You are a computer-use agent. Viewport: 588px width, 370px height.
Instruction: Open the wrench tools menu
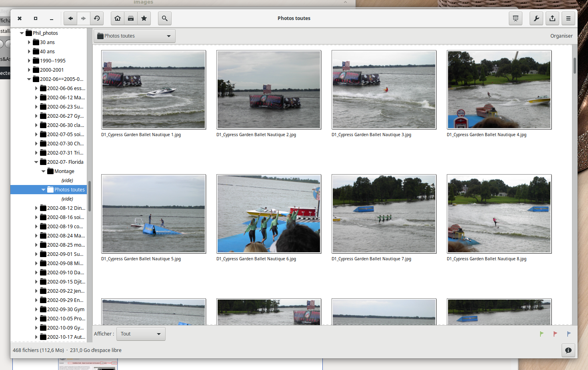(536, 18)
